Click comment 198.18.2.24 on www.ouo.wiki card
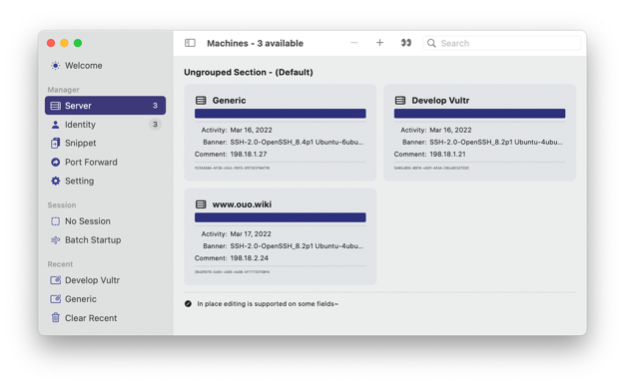 [x=249, y=258]
